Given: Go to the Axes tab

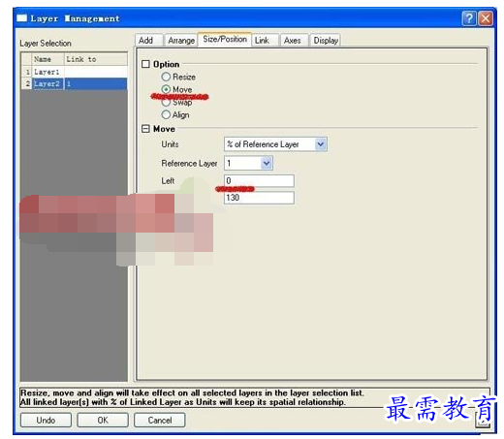Looking at the screenshot, I should [x=294, y=41].
